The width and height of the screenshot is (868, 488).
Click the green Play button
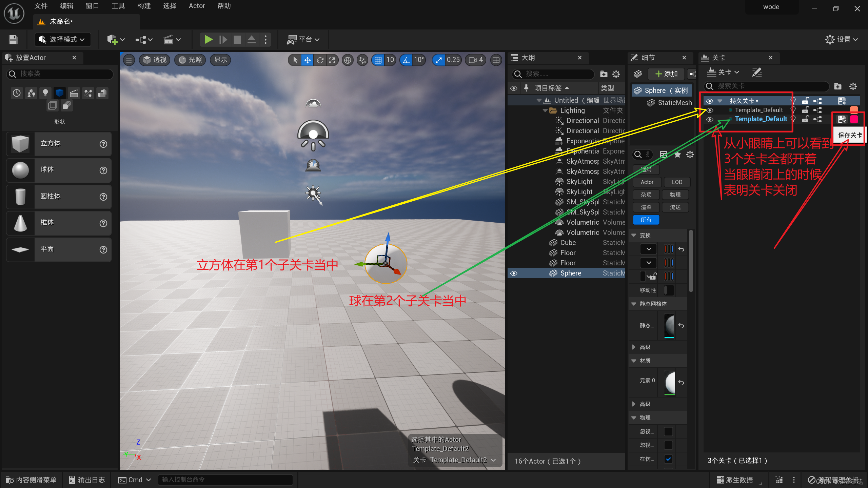208,40
